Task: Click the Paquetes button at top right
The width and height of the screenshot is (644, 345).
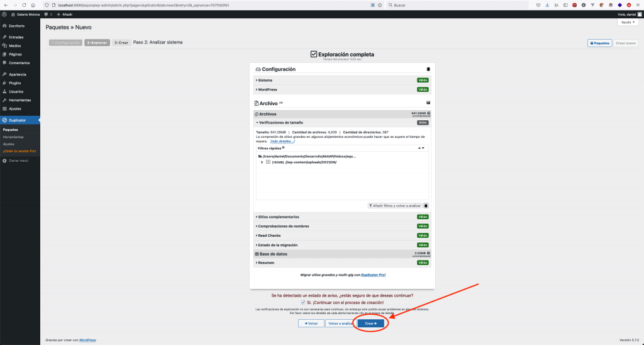Action: [599, 43]
